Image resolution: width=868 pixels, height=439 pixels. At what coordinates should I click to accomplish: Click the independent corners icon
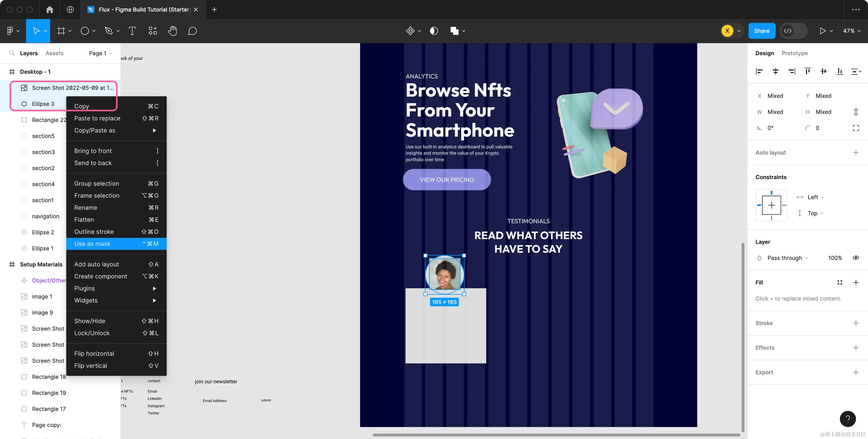pos(856,128)
